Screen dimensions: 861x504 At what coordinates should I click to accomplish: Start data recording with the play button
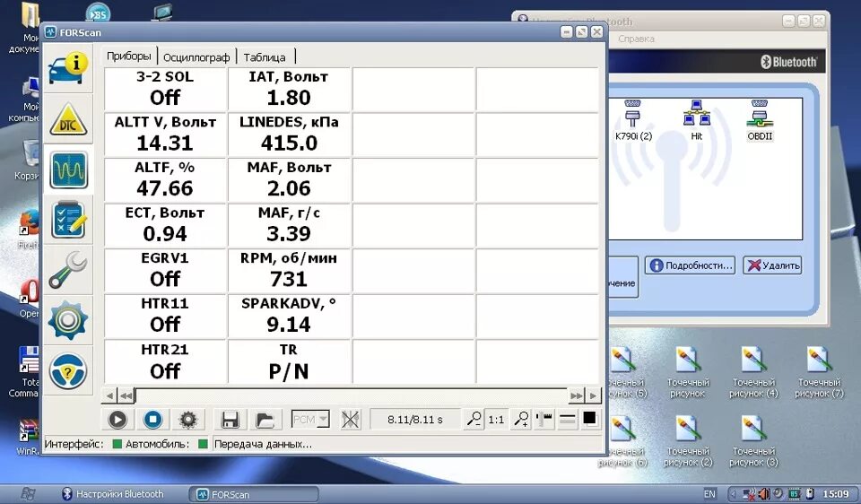117,420
